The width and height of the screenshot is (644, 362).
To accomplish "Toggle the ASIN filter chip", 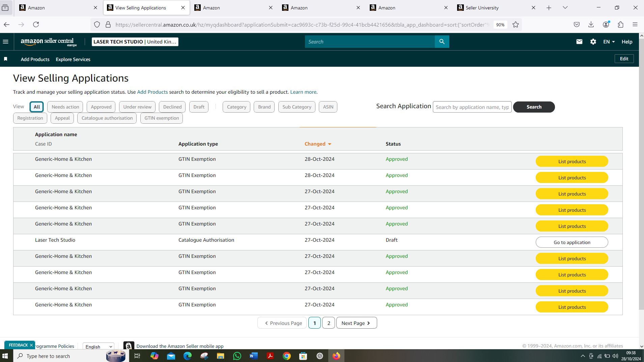I will (328, 107).
